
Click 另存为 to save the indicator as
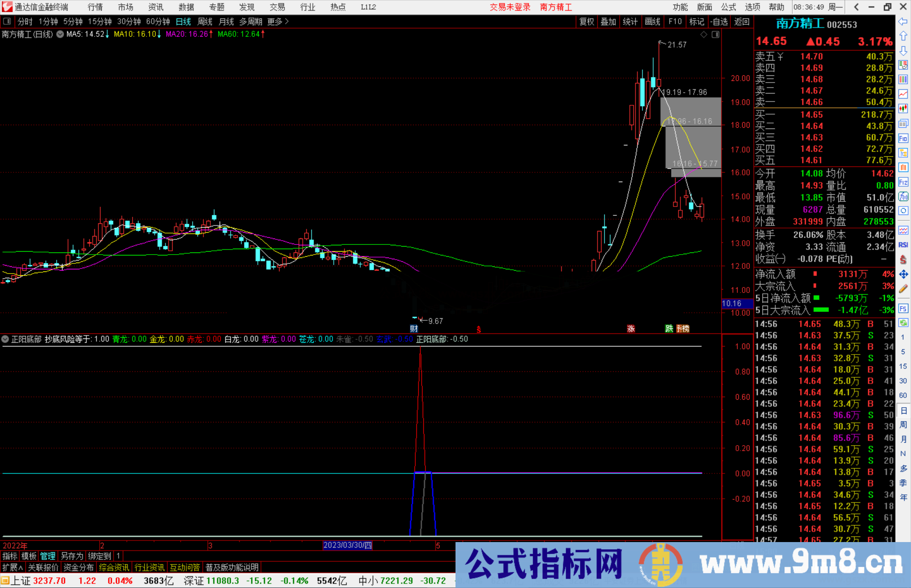(71, 556)
